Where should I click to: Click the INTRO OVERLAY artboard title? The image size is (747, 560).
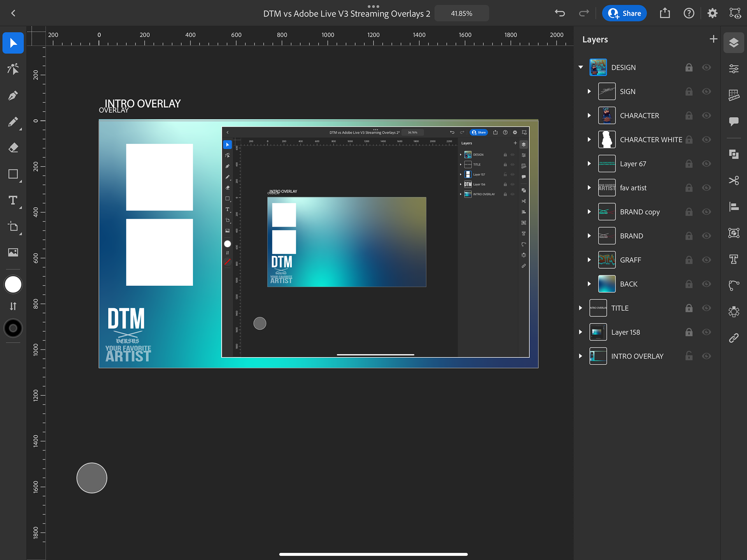(142, 104)
